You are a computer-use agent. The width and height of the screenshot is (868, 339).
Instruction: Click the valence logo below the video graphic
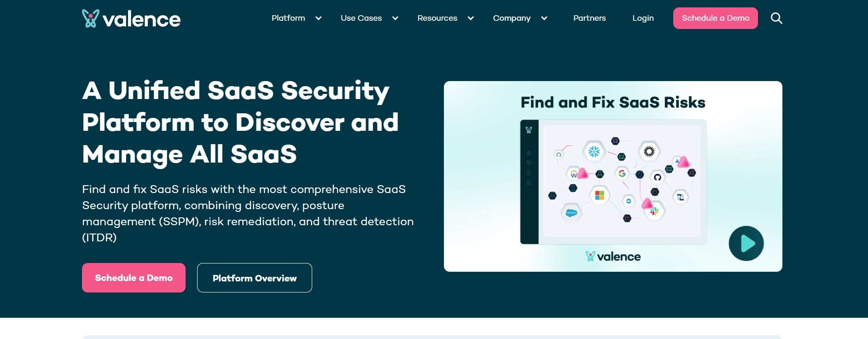tap(613, 257)
